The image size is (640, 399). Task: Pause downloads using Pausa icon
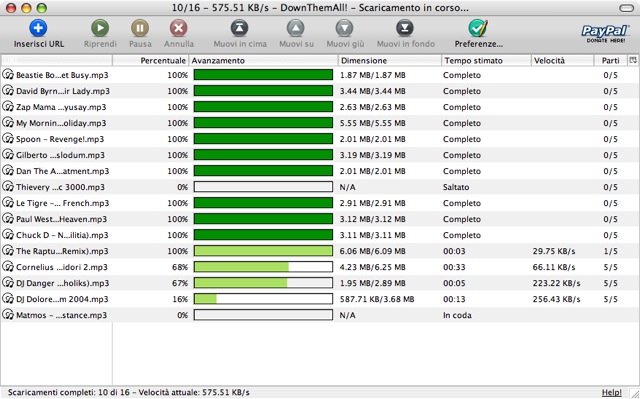pyautogui.click(x=140, y=28)
